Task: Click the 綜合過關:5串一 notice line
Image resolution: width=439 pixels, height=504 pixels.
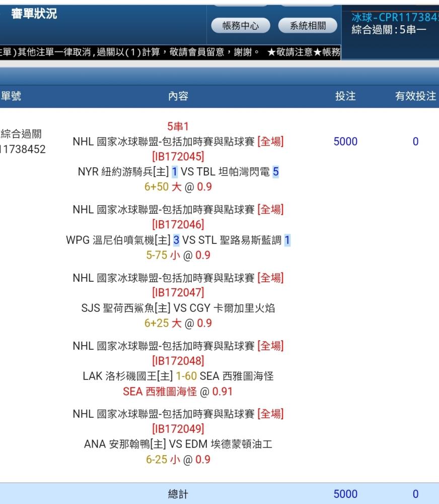Action: pos(389,30)
